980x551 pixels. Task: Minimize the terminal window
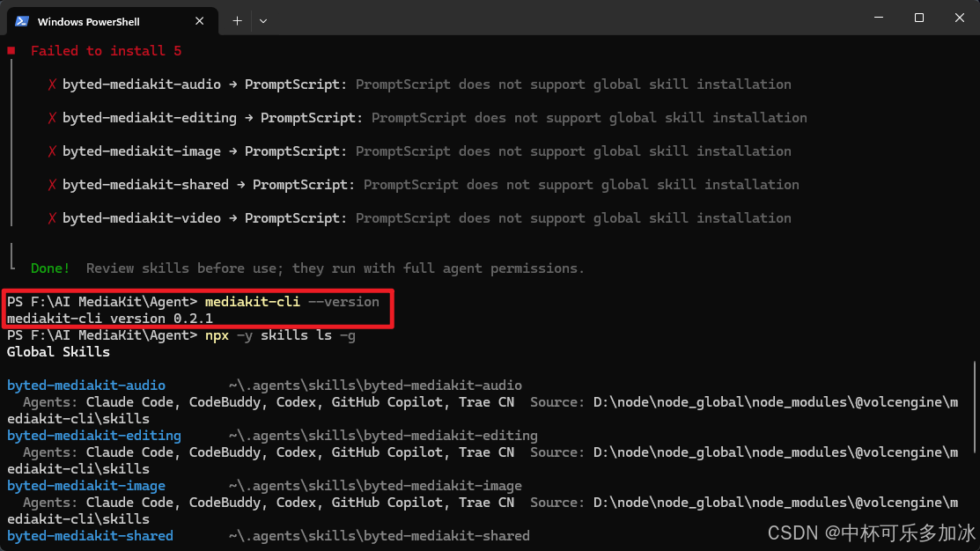click(x=879, y=18)
